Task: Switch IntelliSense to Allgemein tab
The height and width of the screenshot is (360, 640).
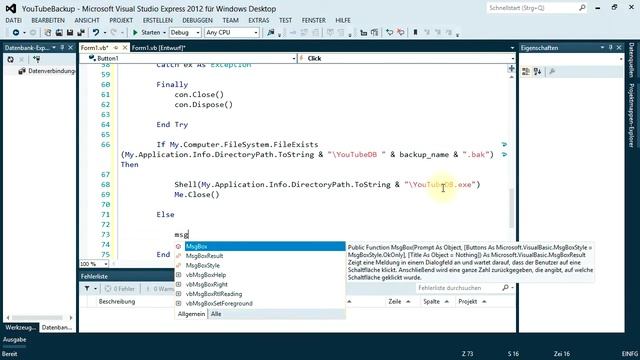Action: (x=191, y=314)
